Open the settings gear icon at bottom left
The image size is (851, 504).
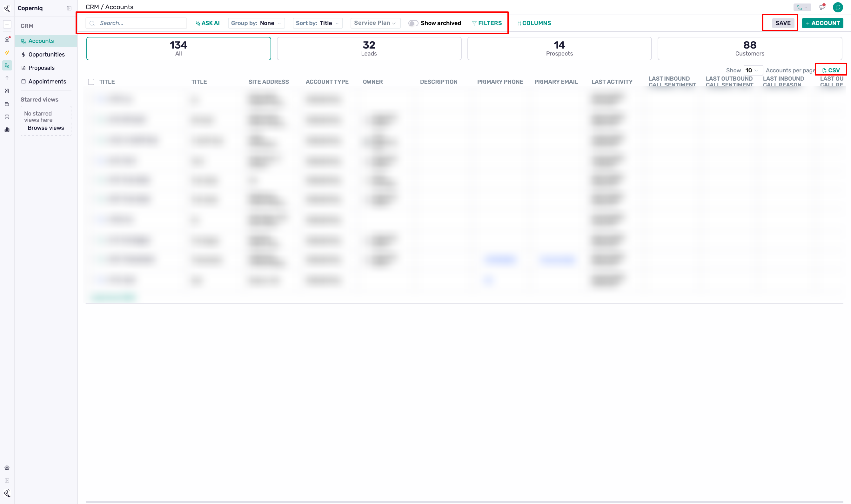[7, 468]
